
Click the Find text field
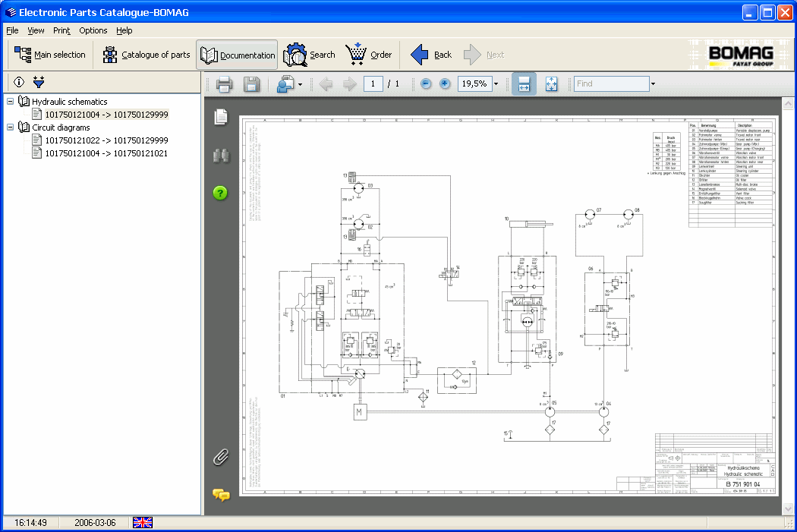[x=612, y=83]
